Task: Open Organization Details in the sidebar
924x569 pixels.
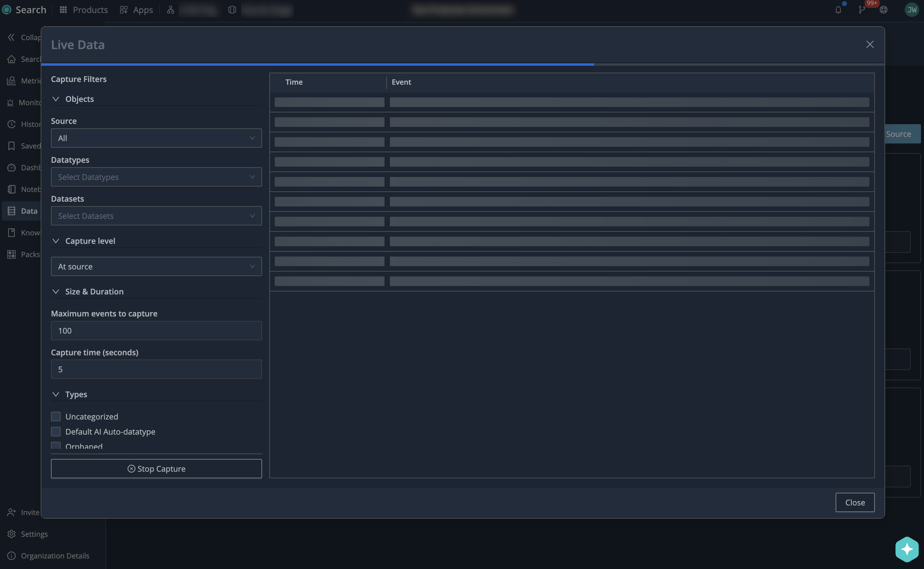Action: 55,555
